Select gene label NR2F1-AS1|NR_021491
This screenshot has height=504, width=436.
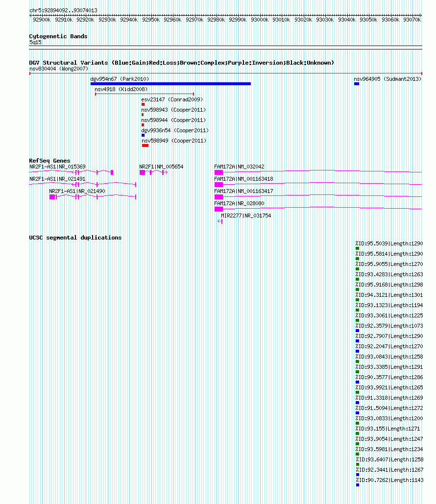[x=57, y=179]
